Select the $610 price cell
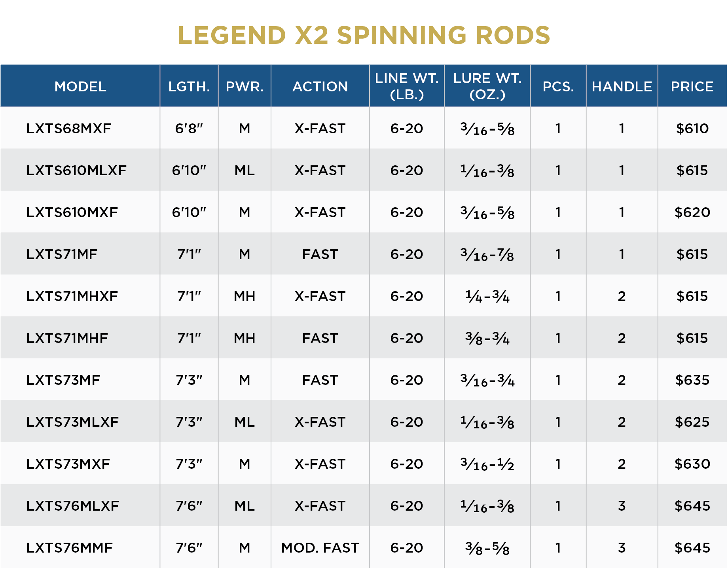This screenshot has height=568, width=728. [692, 129]
